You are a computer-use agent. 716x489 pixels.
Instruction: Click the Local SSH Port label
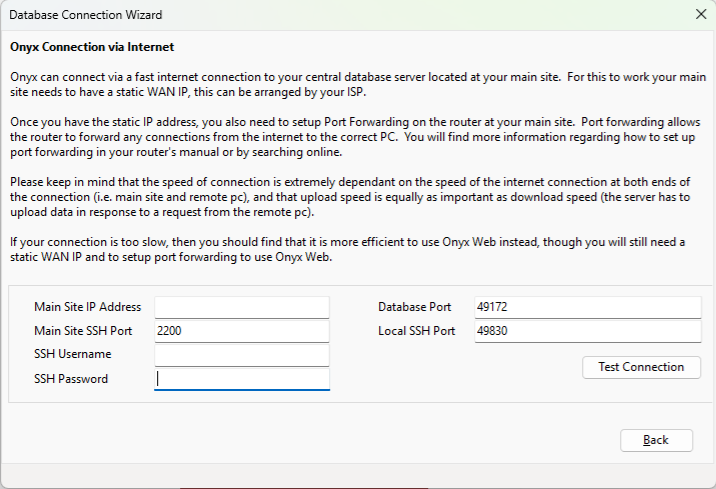[x=416, y=331]
